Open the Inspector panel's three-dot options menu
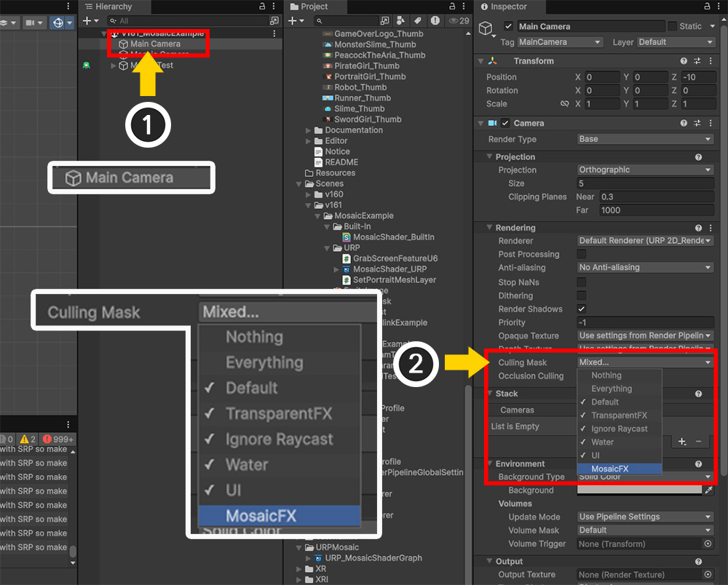 pyautogui.click(x=719, y=6)
